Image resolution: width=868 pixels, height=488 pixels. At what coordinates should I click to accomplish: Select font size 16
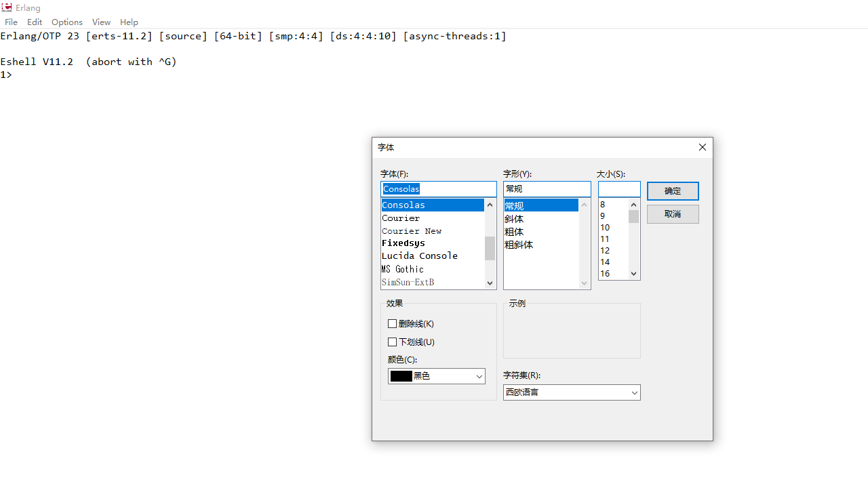coord(613,274)
